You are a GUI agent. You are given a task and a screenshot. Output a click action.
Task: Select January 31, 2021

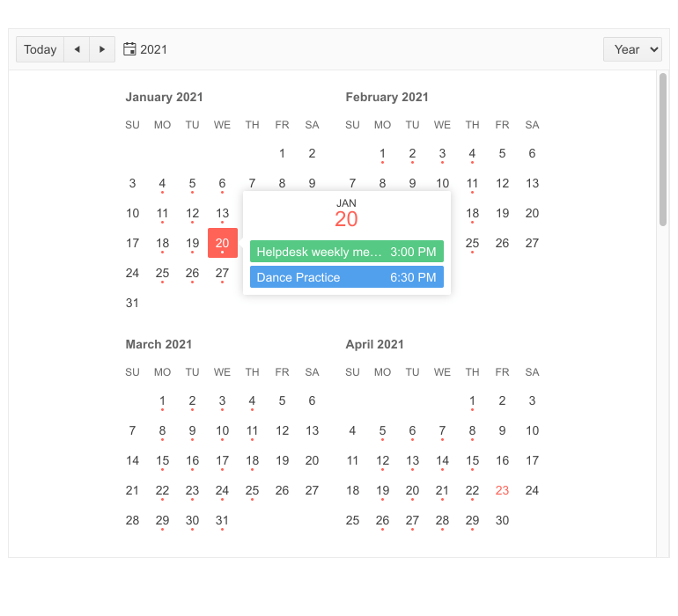click(132, 303)
